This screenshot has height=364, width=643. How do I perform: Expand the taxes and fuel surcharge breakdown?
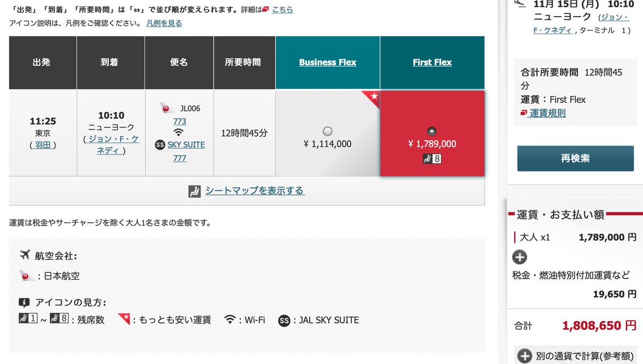[x=520, y=257]
